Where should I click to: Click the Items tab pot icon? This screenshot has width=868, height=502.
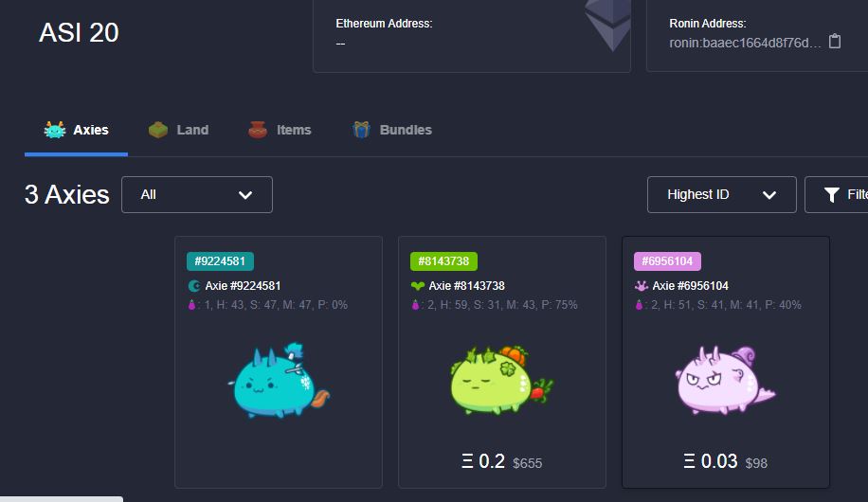[258, 130]
